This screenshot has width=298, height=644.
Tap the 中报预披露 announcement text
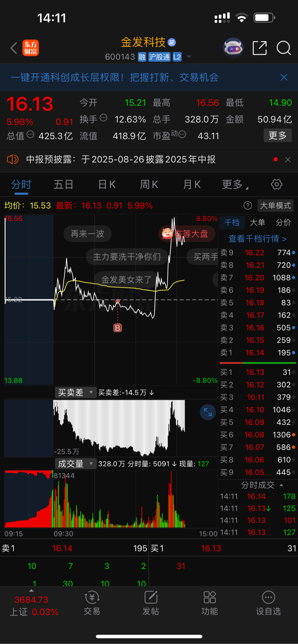[121, 160]
